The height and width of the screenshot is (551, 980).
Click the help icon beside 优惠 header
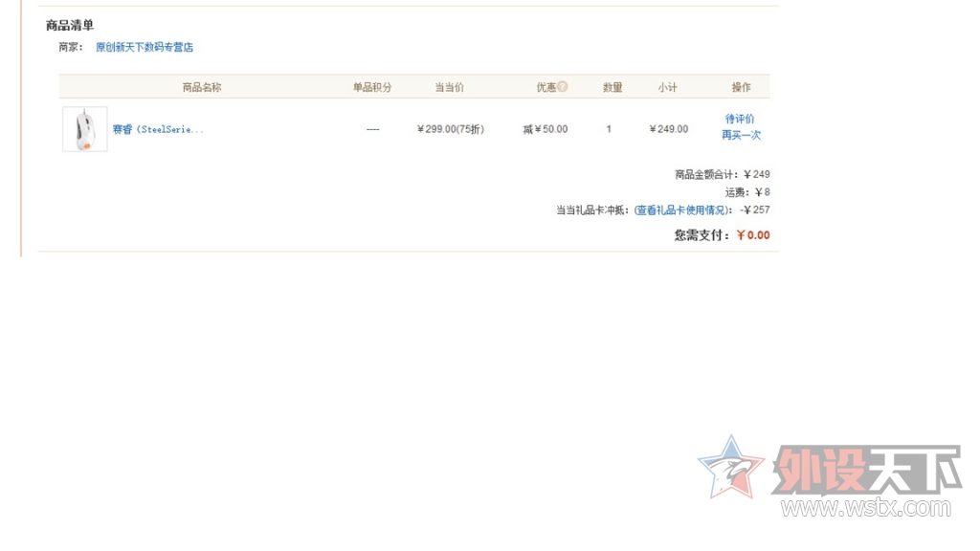[x=563, y=87]
